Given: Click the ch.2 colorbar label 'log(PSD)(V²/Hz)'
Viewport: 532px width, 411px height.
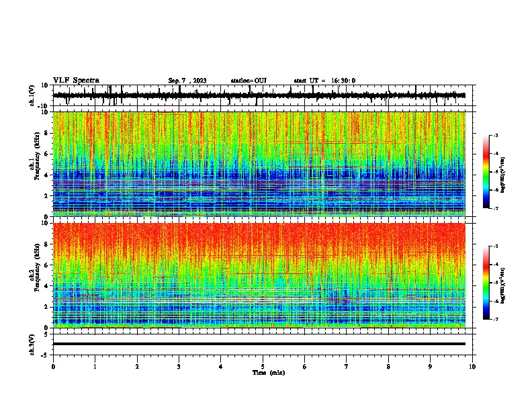Looking at the screenshot, I should pos(503,285).
